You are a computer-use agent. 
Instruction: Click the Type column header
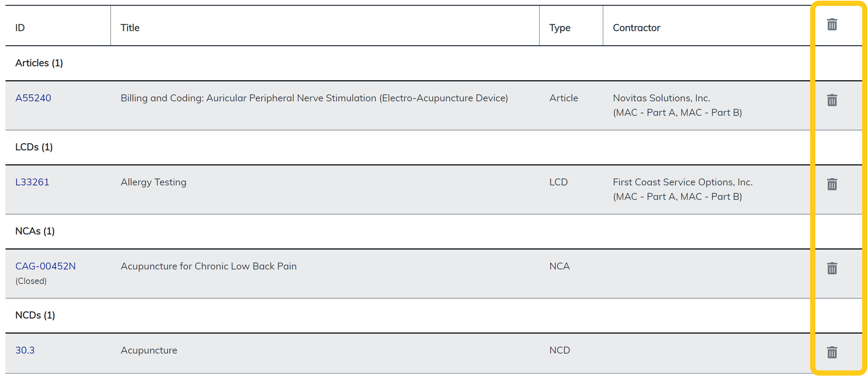[560, 28]
